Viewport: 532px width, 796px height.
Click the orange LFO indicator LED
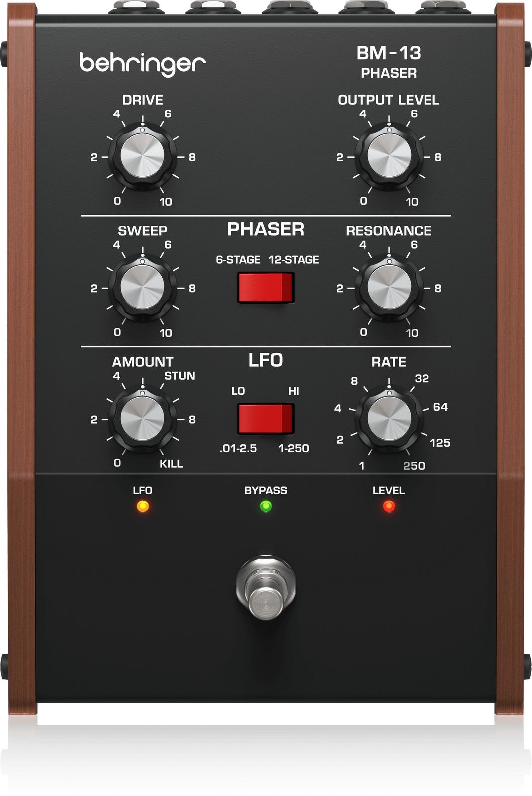143,507
